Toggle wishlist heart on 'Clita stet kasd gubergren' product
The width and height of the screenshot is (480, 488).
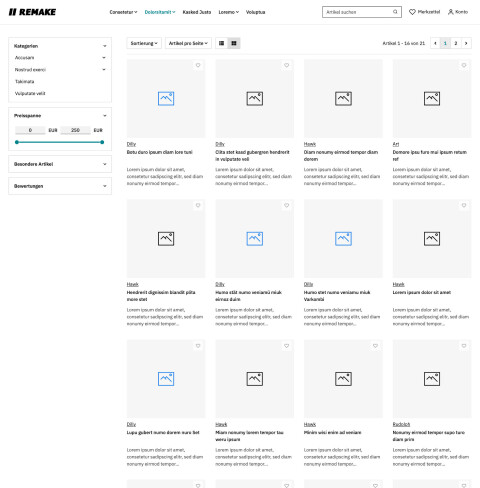click(287, 65)
